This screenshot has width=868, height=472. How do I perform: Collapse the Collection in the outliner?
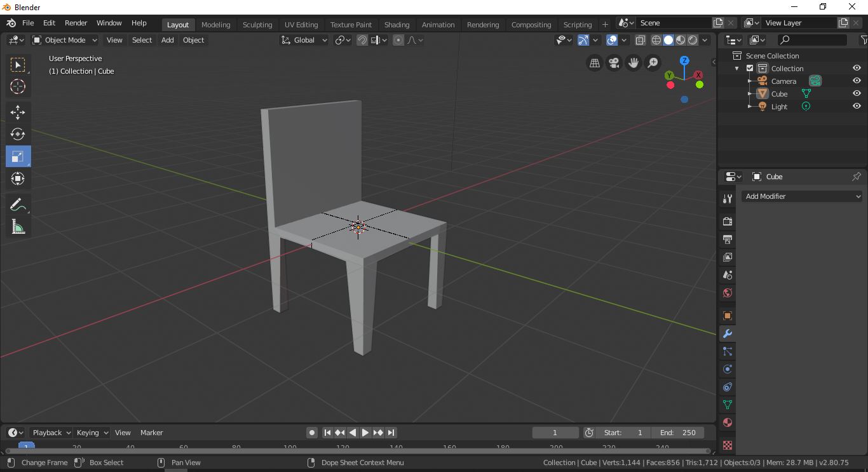(737, 68)
